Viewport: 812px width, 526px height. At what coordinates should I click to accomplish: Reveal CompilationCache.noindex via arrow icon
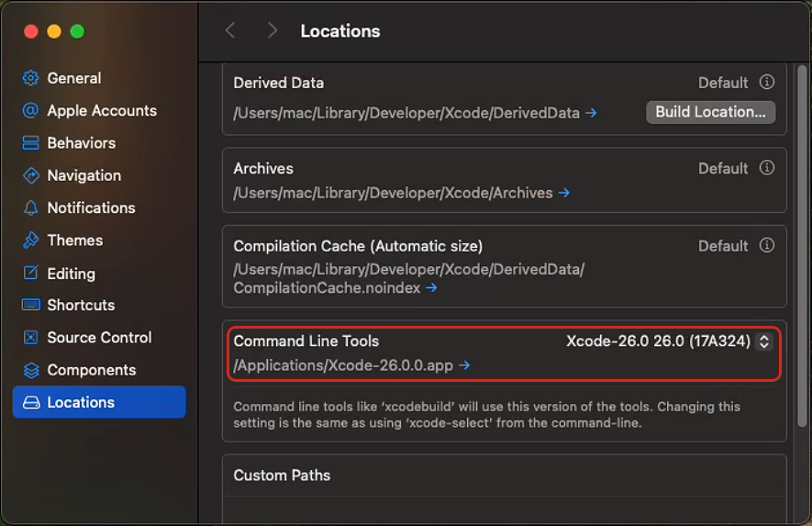click(431, 287)
